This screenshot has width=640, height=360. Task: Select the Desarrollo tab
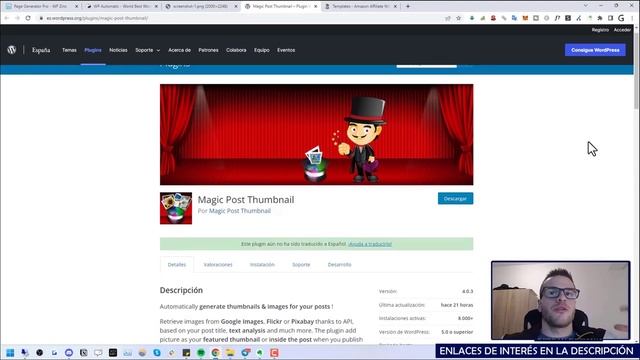coord(339,264)
